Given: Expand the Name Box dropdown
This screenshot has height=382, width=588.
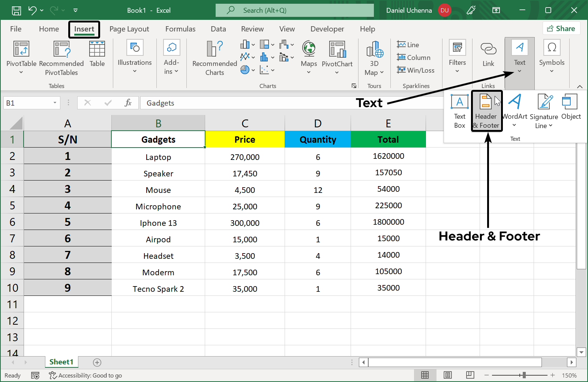Looking at the screenshot, I should (55, 103).
